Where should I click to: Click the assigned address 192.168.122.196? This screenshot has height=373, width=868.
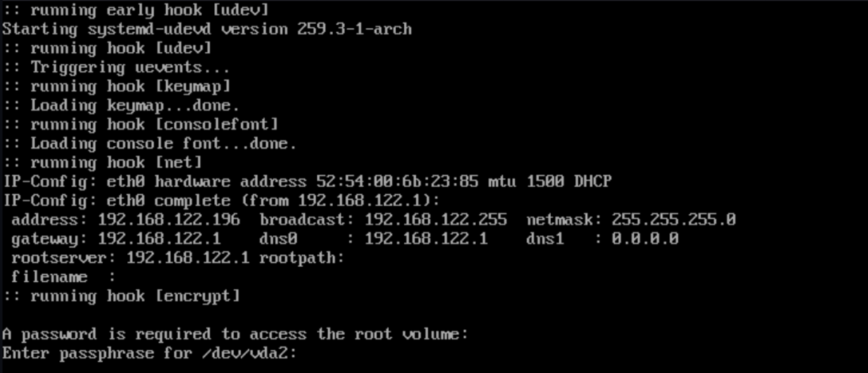click(x=168, y=219)
